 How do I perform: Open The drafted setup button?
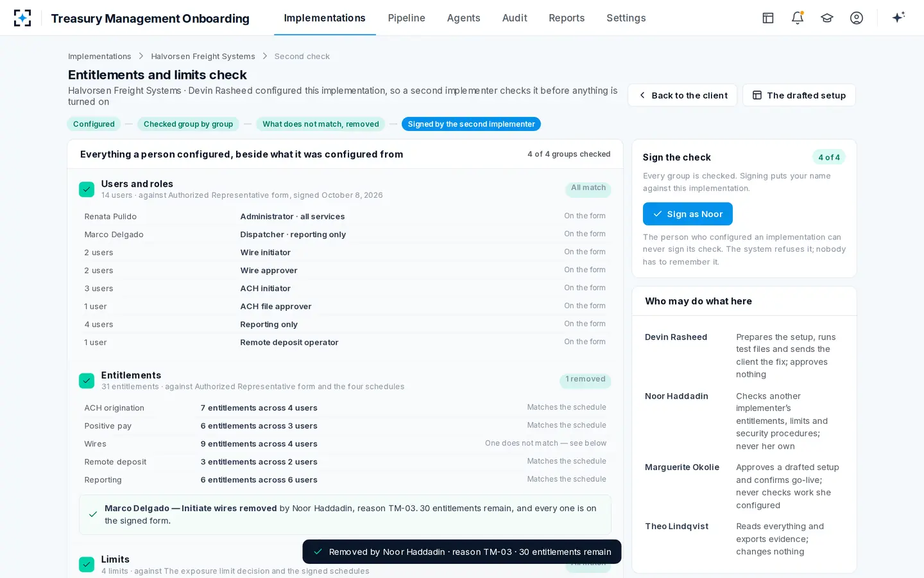[x=799, y=95]
